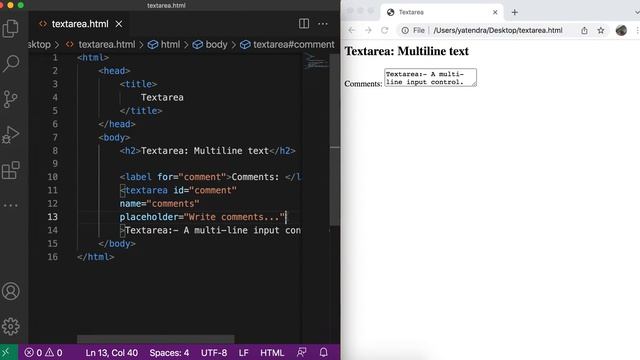Bookmark this page with the star

pyautogui.click(x=601, y=30)
